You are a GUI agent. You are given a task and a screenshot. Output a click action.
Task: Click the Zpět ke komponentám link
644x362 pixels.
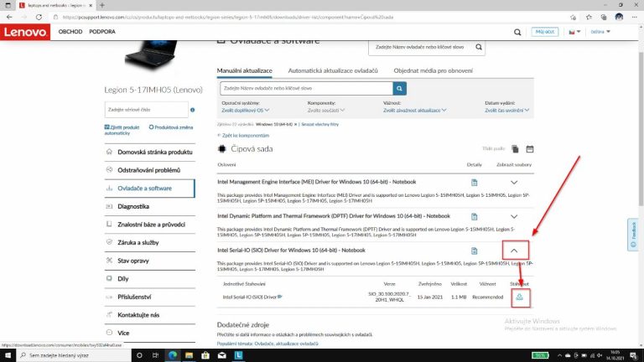tap(247, 135)
